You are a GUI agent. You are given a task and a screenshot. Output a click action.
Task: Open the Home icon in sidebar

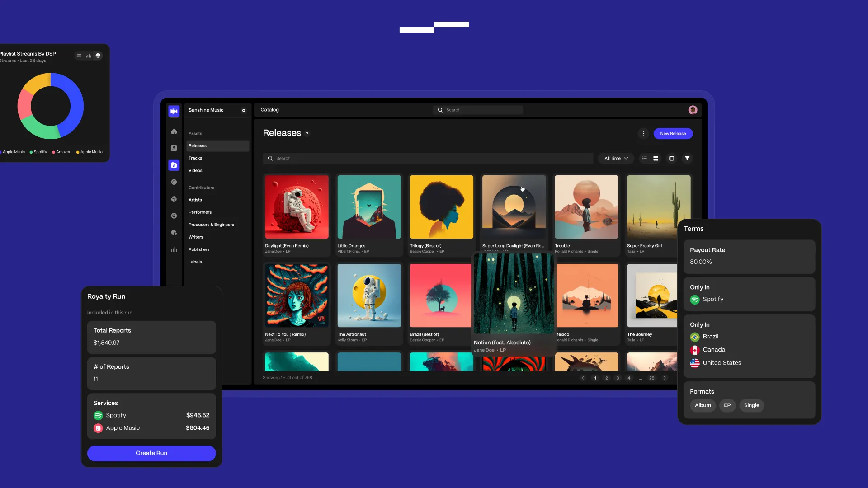[x=174, y=131]
